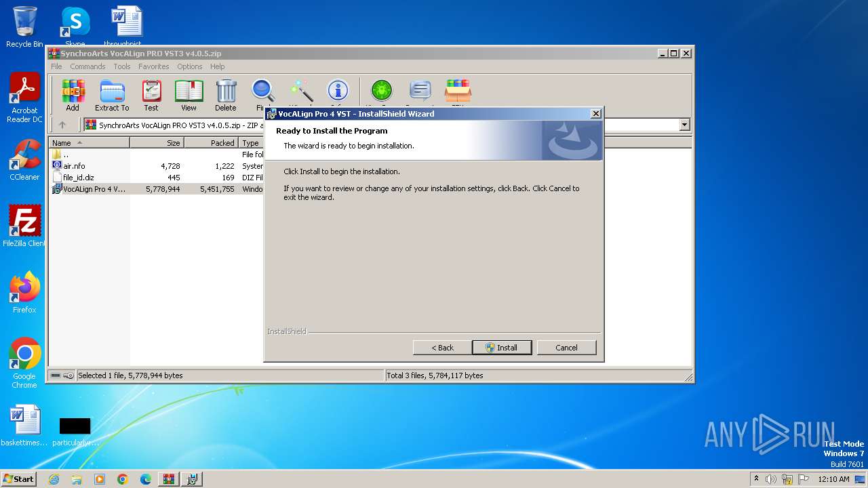Click the CCleaner desktop icon
The image size is (868, 488).
(x=24, y=160)
